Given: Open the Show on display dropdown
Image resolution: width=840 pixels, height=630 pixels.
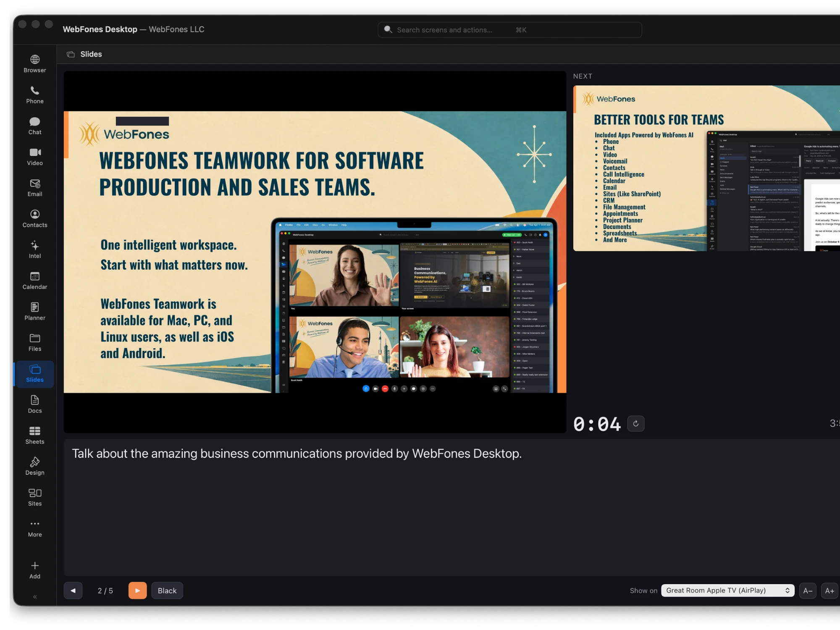Looking at the screenshot, I should [727, 591].
